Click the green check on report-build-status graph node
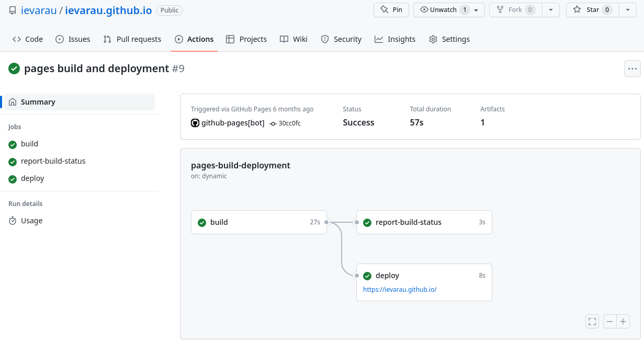644x342 pixels. tap(367, 222)
